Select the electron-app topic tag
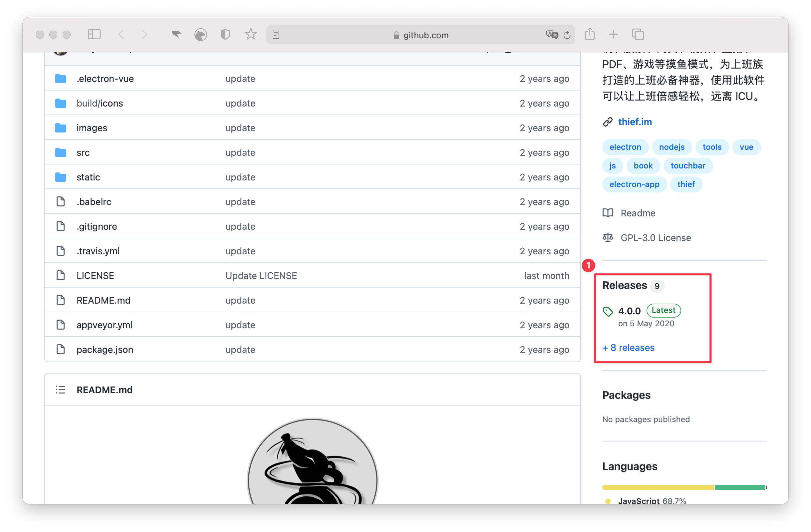This screenshot has height=532, width=811. (x=635, y=184)
